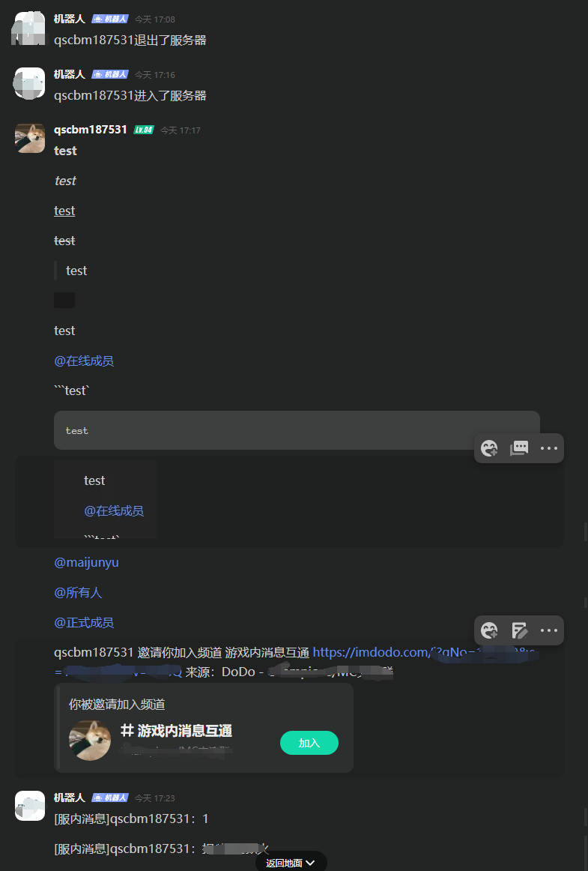This screenshot has width=588, height=871.
Task: Click the @所有人 mention
Action: tap(79, 592)
